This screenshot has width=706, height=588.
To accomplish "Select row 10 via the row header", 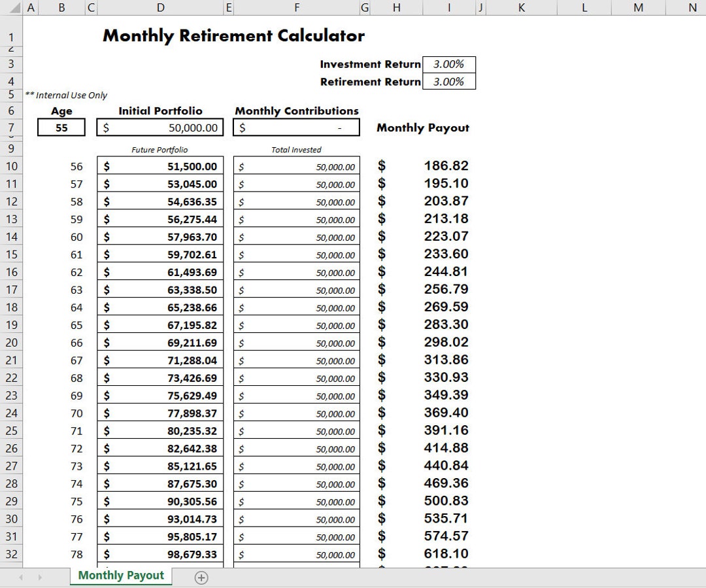I will coord(10,166).
